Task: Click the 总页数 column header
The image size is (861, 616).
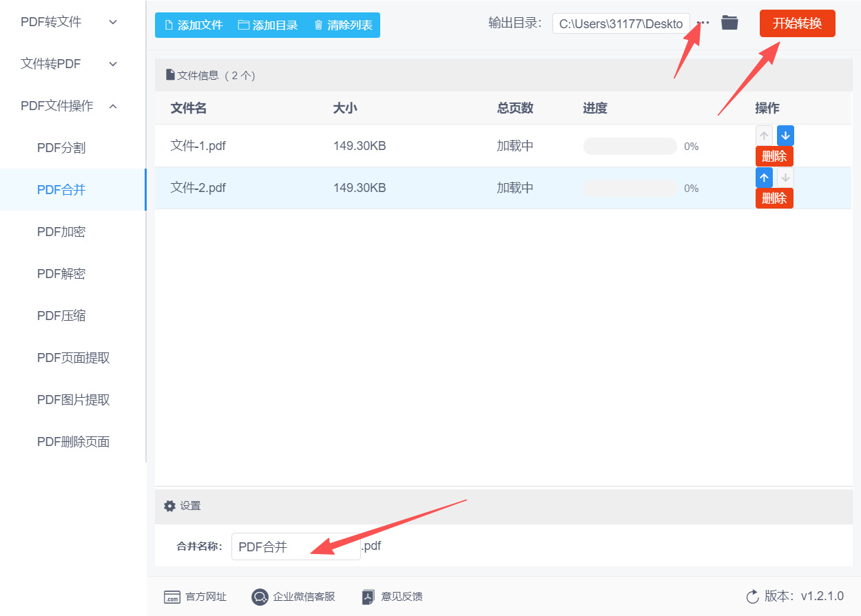Action: point(515,108)
